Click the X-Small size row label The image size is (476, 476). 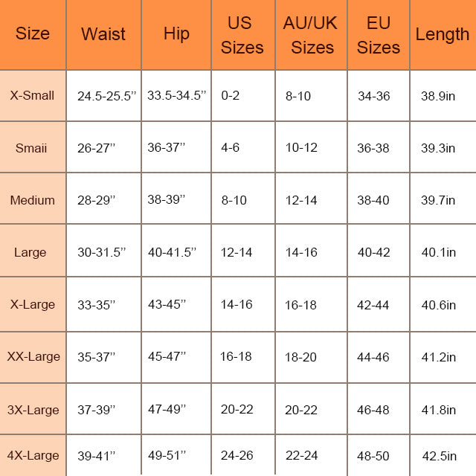pos(33,96)
